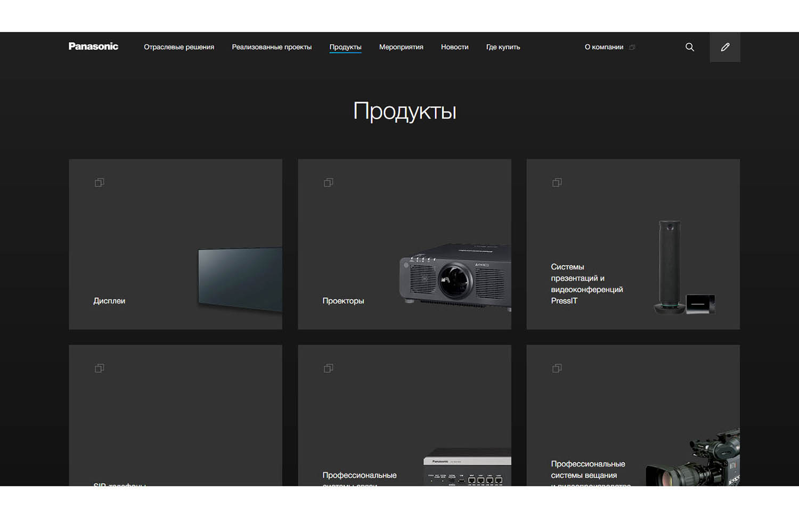Open the PressIT presentation systems title
Screen dimensions: 799x532
(586, 284)
